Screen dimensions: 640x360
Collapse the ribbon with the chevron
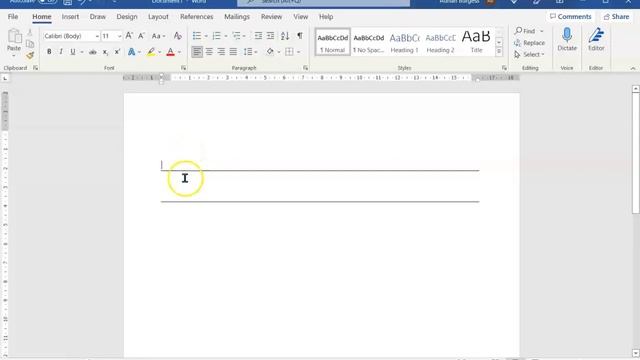[633, 68]
